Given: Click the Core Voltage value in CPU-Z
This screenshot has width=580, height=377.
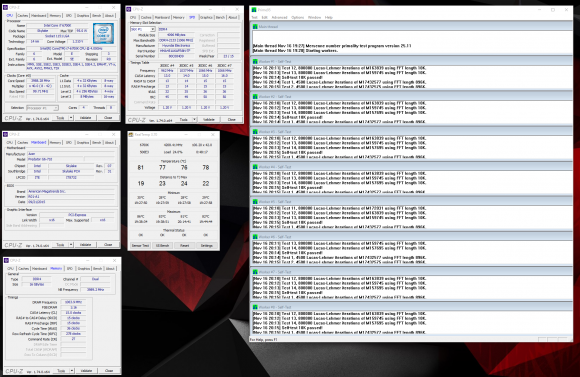Looking at the screenshot, I should point(78,41).
